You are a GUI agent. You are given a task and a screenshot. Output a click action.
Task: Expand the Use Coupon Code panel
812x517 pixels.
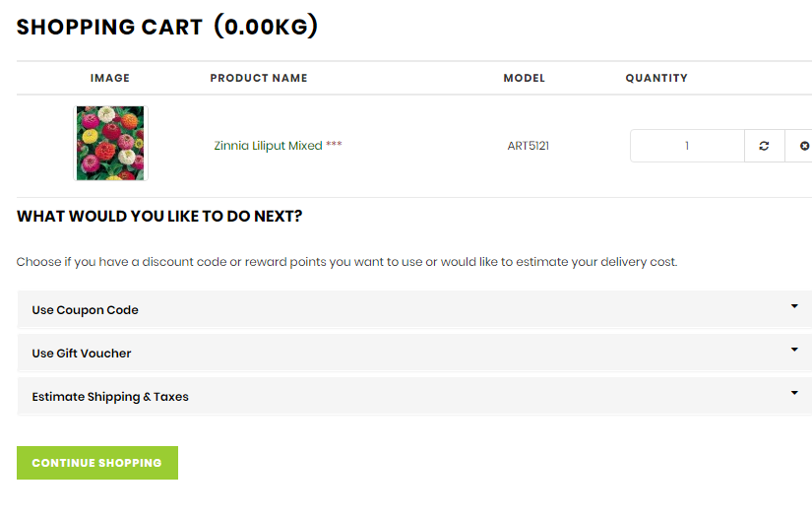coord(86,310)
